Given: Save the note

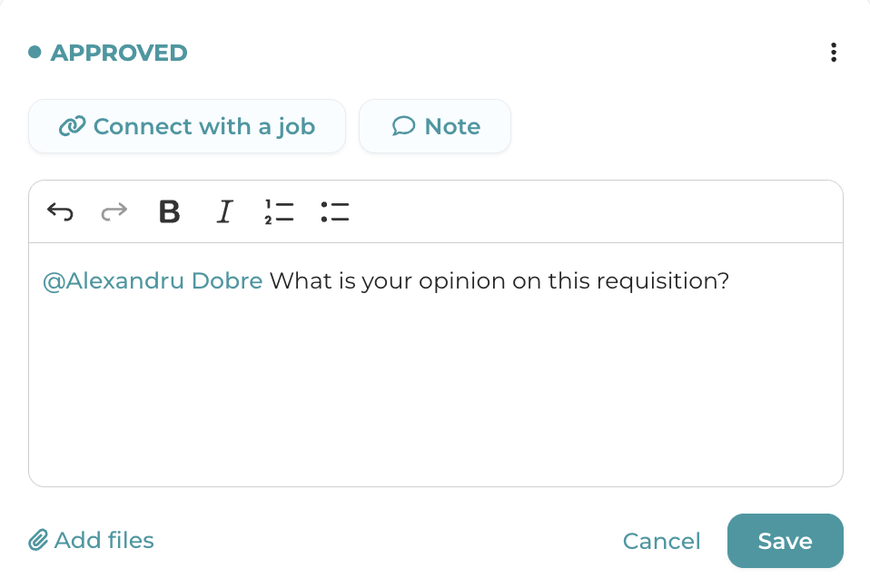Looking at the screenshot, I should (785, 541).
